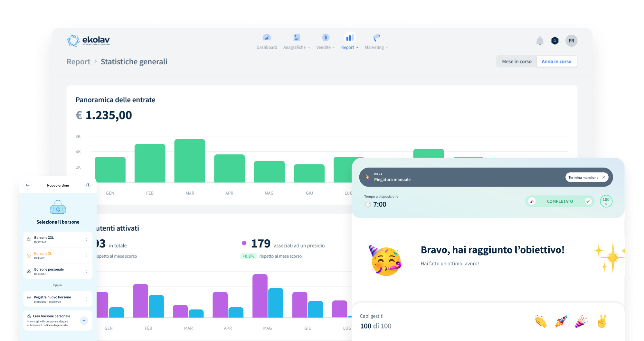
Task: Choose the Borsone XL bag entry
Action: point(58,255)
